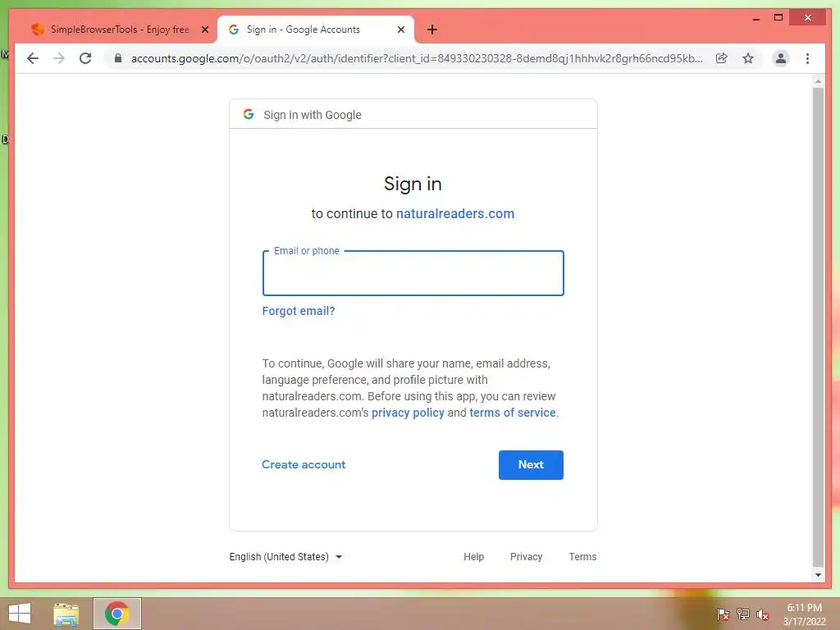Open the English (United States) language dropdown
The image size is (840, 630).
(285, 557)
